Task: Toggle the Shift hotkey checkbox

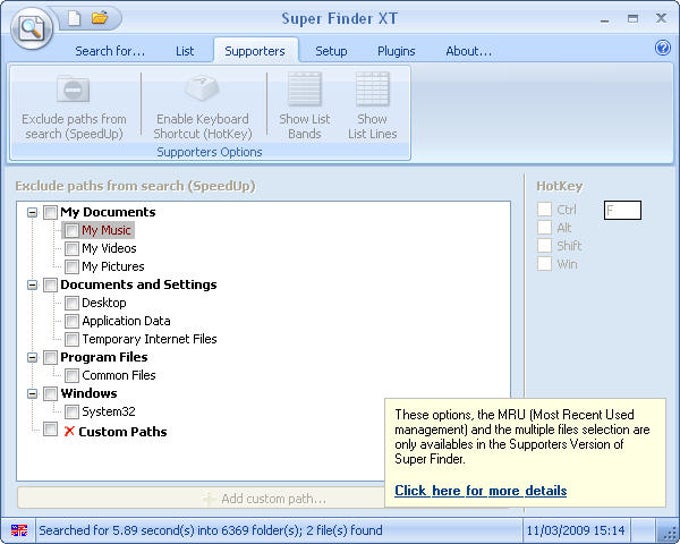Action: (544, 246)
